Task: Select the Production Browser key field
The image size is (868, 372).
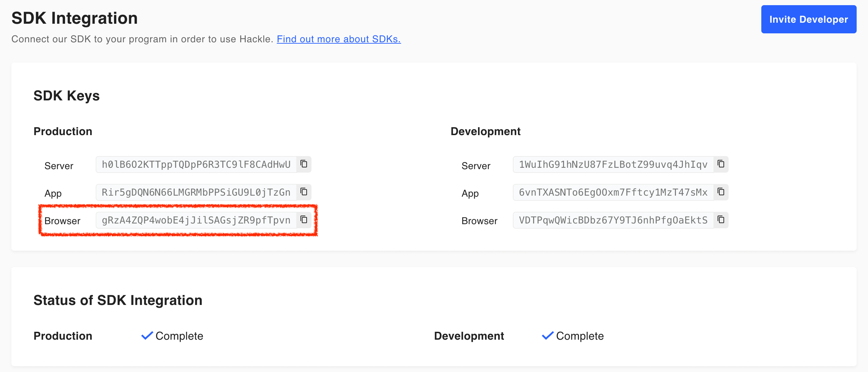Action: coord(196,220)
